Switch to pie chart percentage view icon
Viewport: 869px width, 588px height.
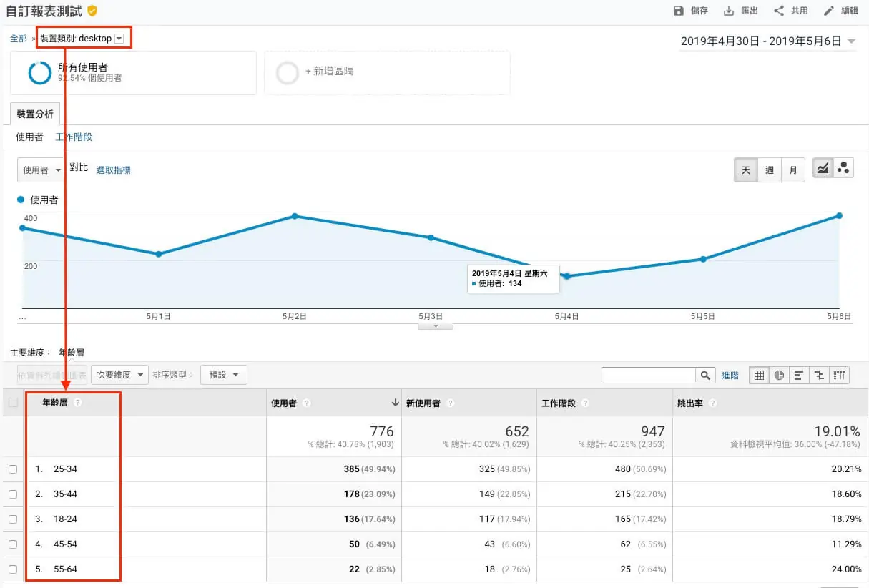[x=779, y=375]
